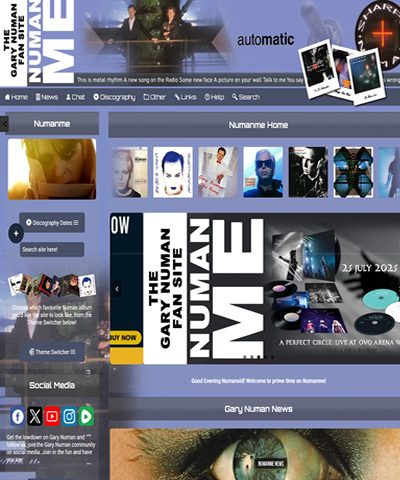Open the Home menu item

coord(16,97)
